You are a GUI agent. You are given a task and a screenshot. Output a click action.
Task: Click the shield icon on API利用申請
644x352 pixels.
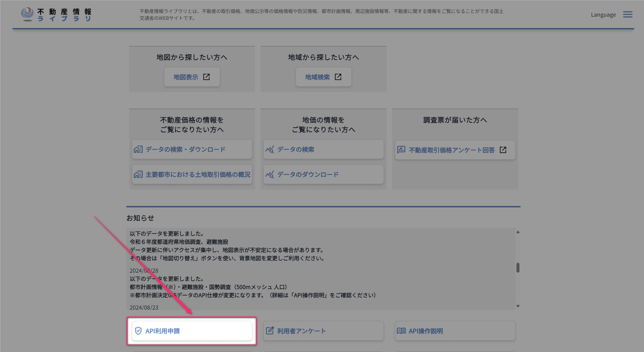click(138, 331)
